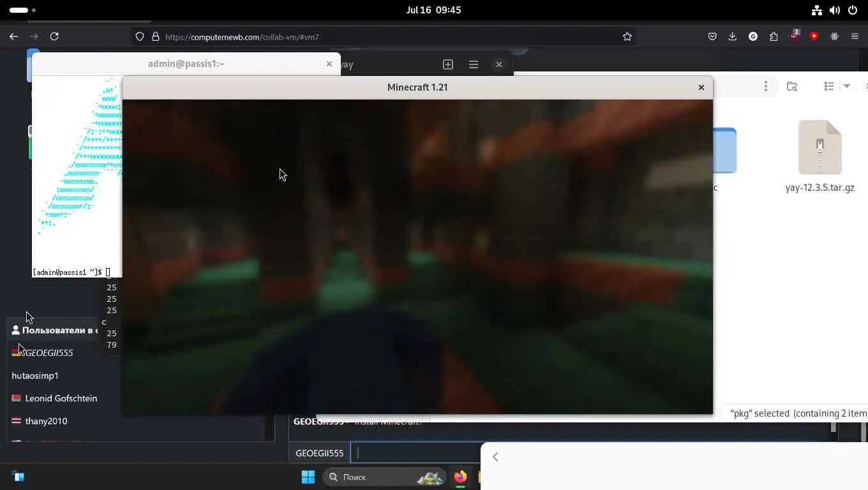868x490 pixels.
Task: Focus the chat message input field
Action: (x=415, y=453)
